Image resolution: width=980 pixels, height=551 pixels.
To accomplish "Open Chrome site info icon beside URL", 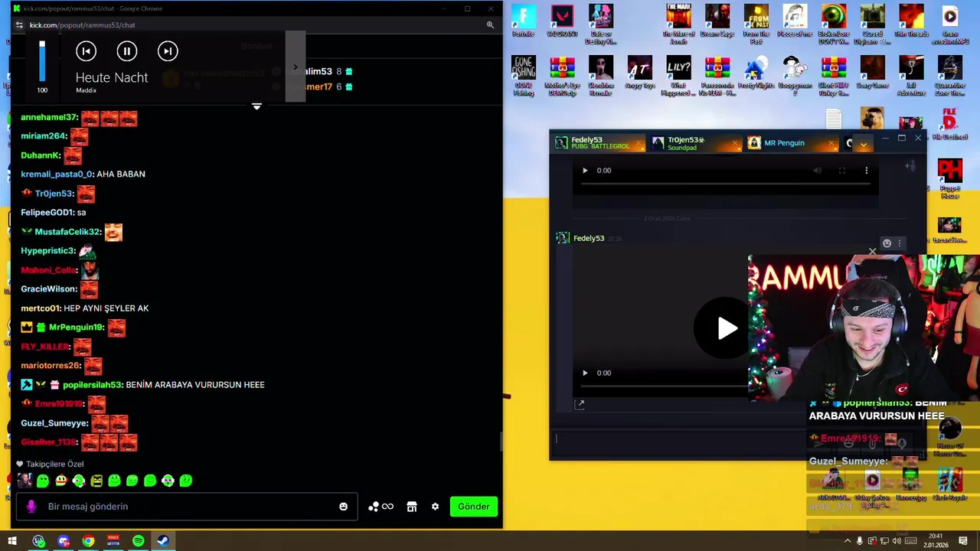I will pyautogui.click(x=19, y=24).
